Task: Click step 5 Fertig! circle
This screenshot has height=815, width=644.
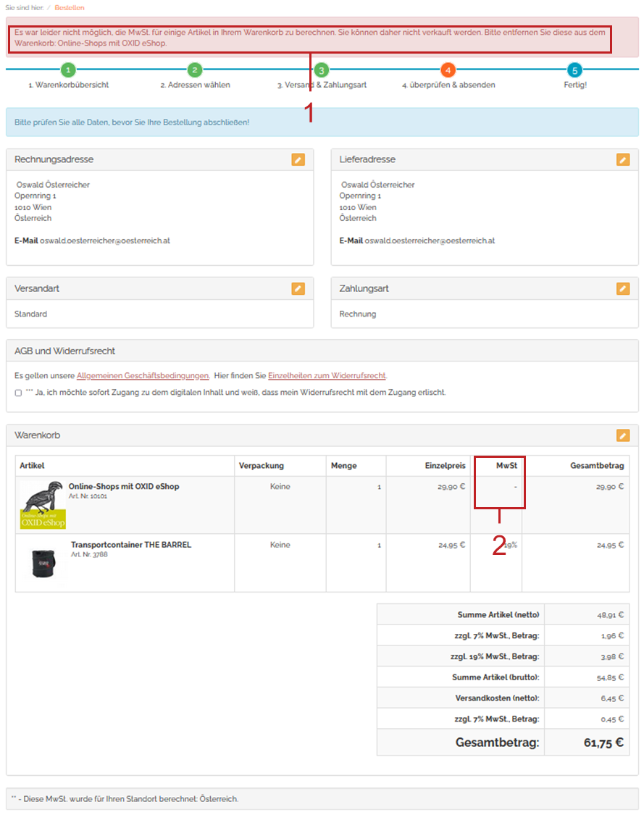Action: pyautogui.click(x=574, y=70)
